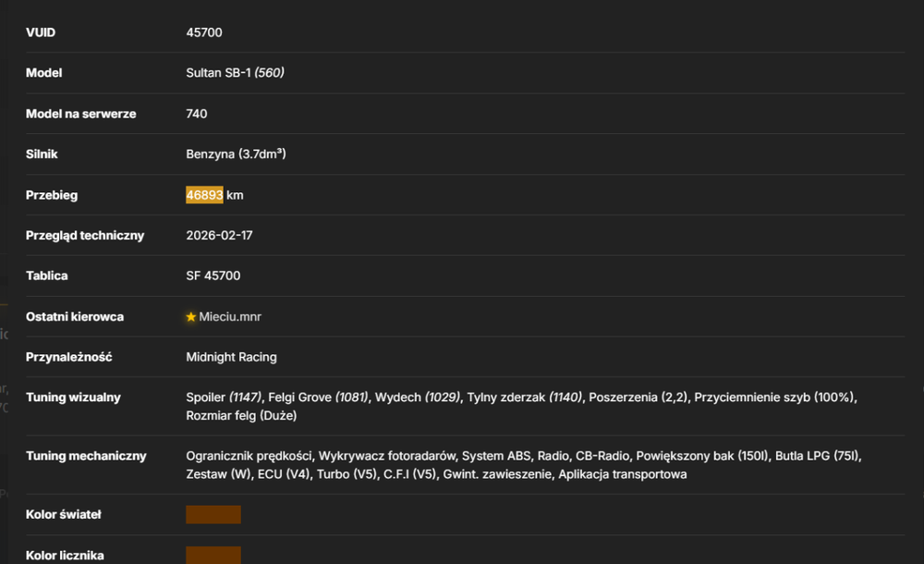This screenshot has height=564, width=924.
Task: Click the Tuning mechaniczny label
Action: point(86,456)
